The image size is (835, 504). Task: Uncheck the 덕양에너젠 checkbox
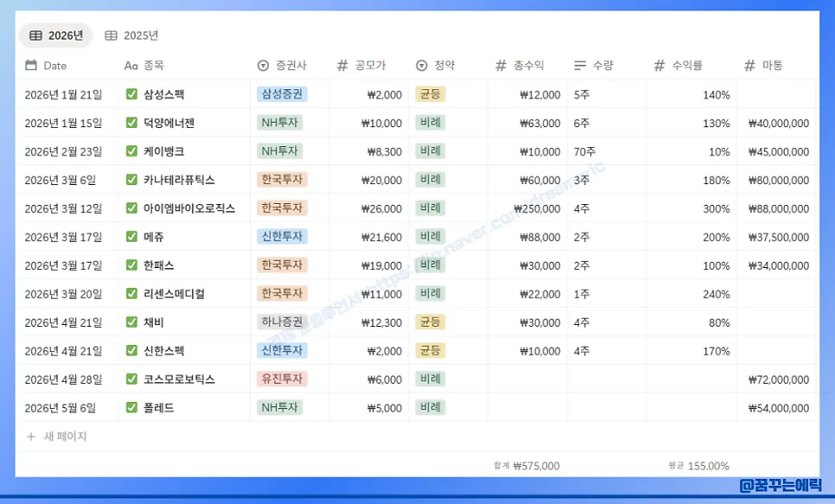pos(131,123)
